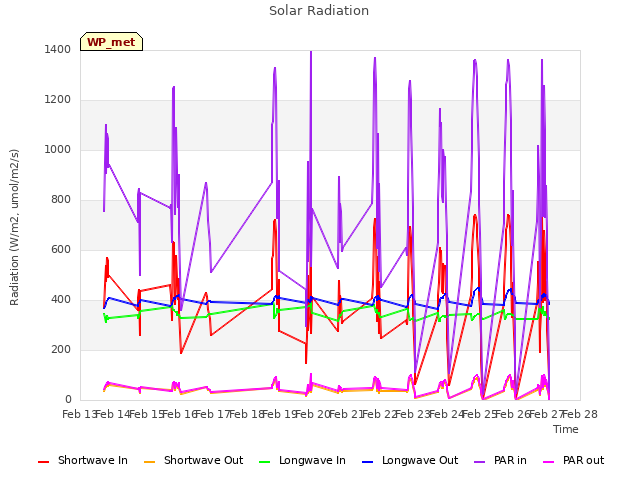Click the 600 y-axis tick label

[x=61, y=249]
